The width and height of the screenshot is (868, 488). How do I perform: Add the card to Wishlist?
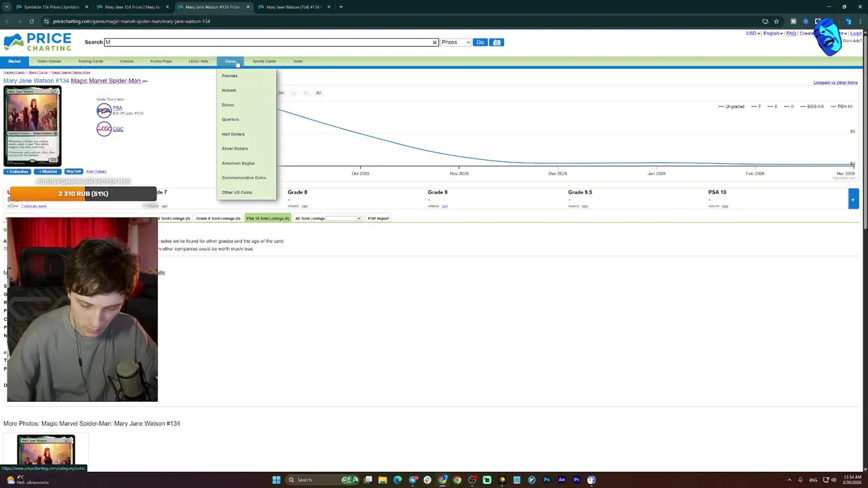(47, 171)
